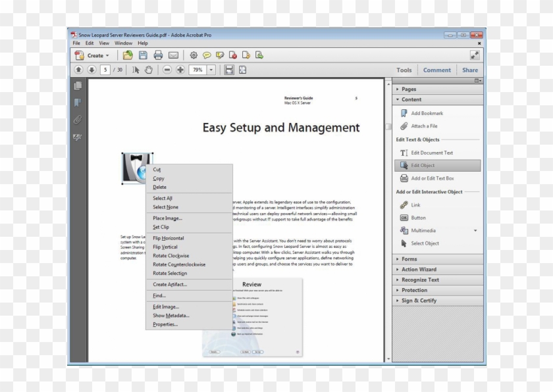
Task: Click the Email envelope icon
Action: point(173,55)
